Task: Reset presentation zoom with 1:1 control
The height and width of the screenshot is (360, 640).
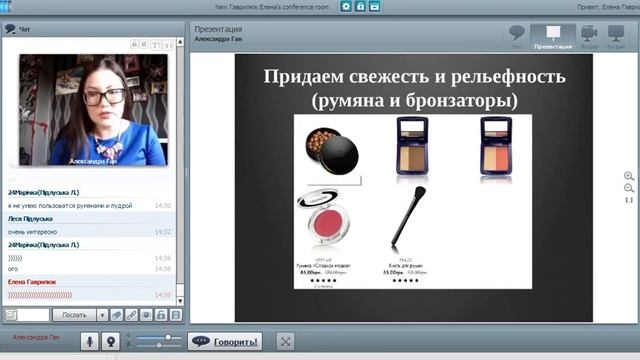Action: 629,200
